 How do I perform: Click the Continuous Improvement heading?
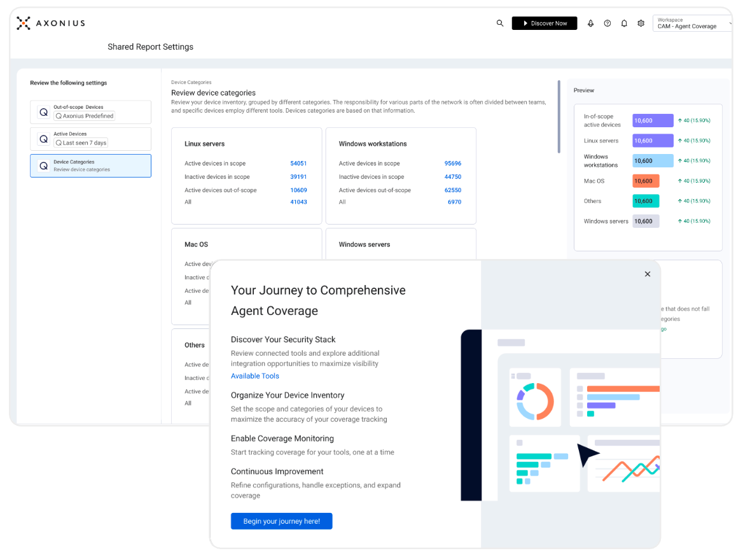click(x=277, y=472)
